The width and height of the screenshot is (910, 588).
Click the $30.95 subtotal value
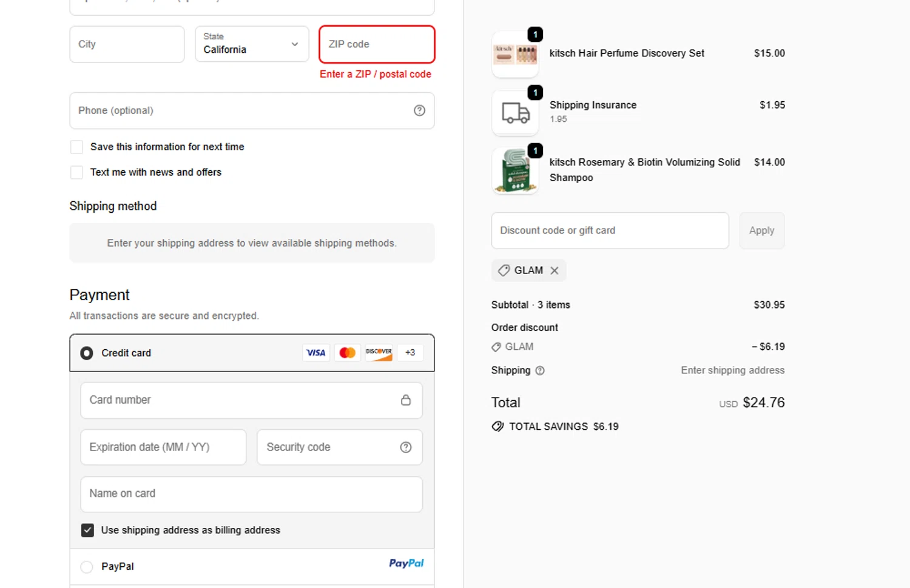pyautogui.click(x=769, y=305)
